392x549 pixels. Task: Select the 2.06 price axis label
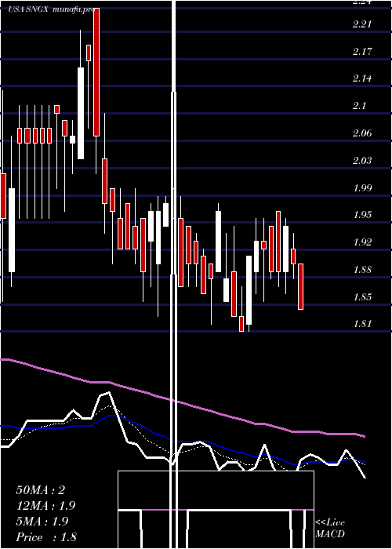(x=362, y=133)
